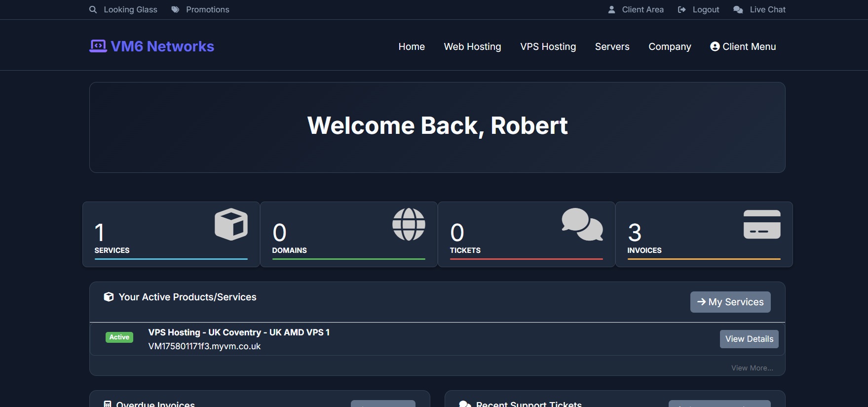This screenshot has width=868, height=407.
Task: Click the Domains globe icon
Action: pyautogui.click(x=409, y=224)
